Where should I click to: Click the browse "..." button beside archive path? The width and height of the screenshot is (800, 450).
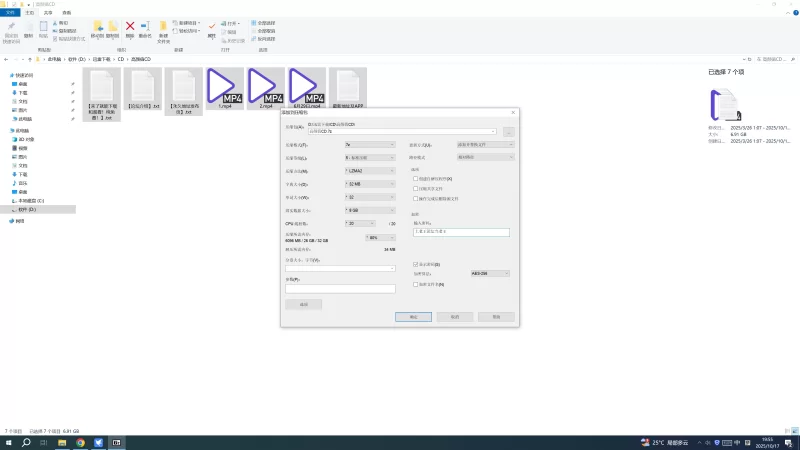(x=508, y=131)
